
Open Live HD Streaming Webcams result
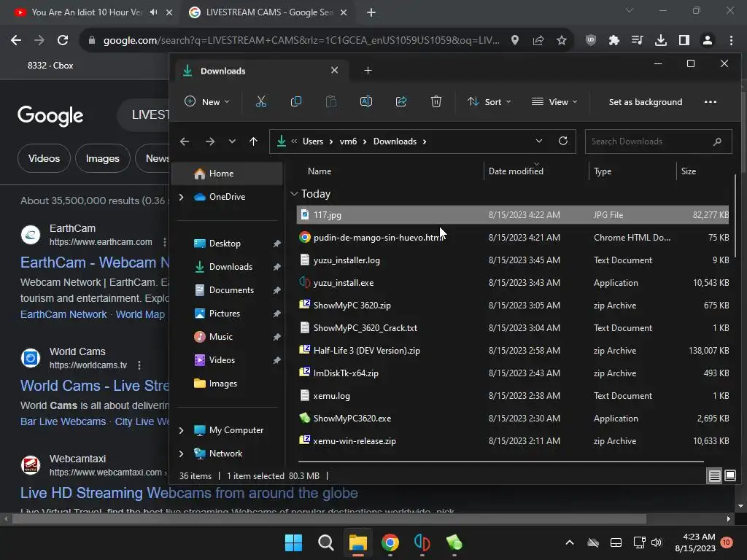189,492
